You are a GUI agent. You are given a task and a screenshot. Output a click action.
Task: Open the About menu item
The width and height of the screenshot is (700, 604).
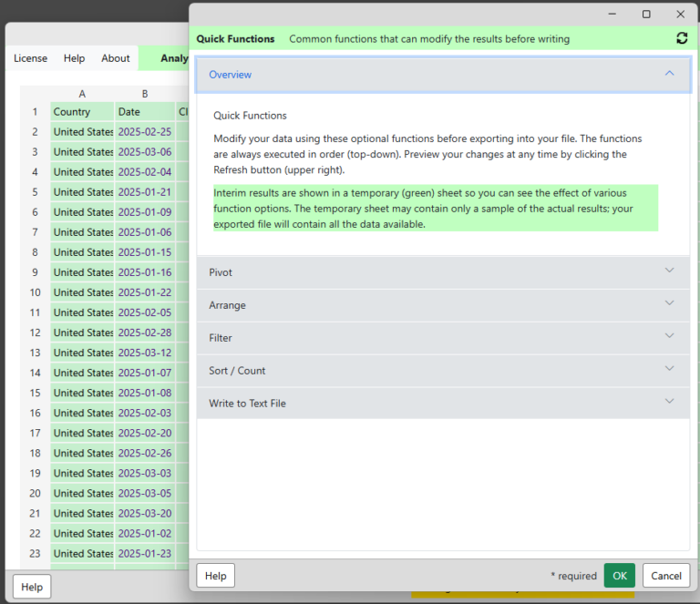click(x=115, y=58)
